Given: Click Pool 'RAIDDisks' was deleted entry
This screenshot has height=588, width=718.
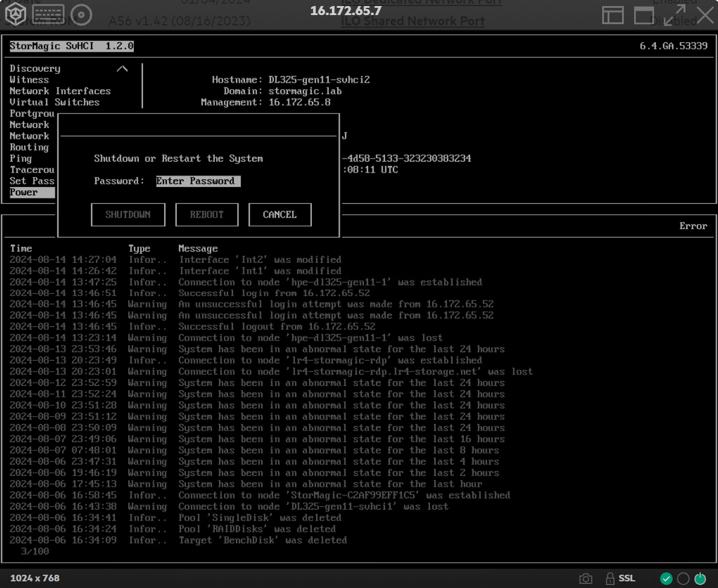Looking at the screenshot, I should point(257,529).
